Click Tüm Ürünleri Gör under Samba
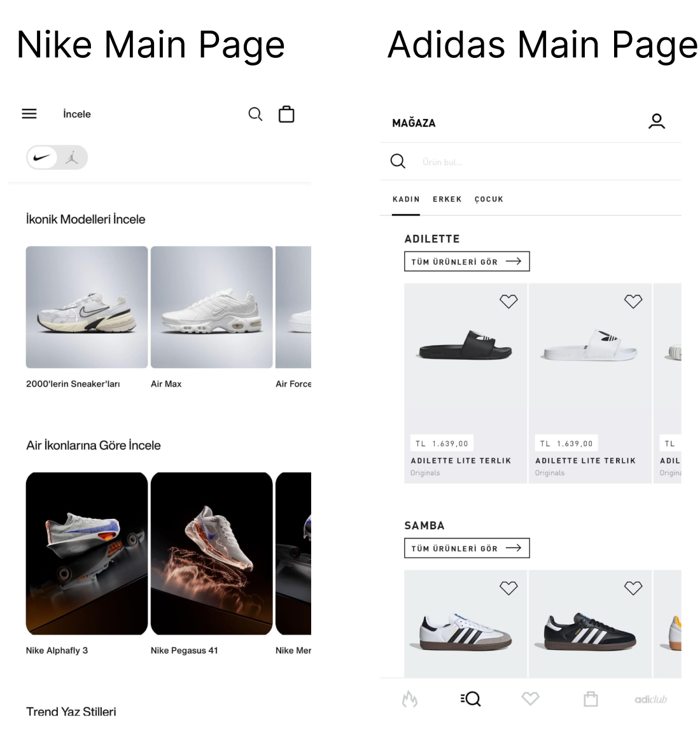This screenshot has height=750, width=700. (x=466, y=548)
